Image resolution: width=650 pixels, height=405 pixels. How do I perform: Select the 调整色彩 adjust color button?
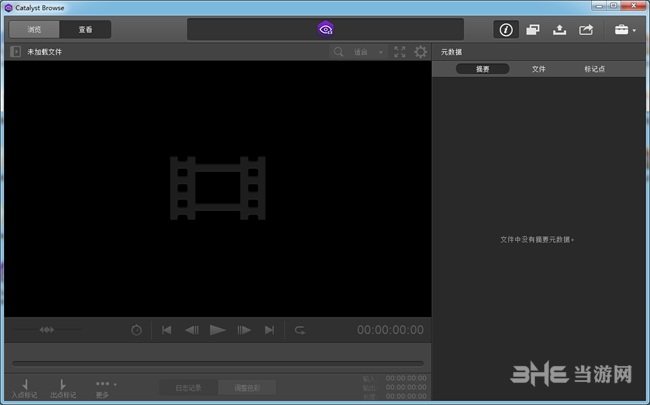click(x=247, y=388)
